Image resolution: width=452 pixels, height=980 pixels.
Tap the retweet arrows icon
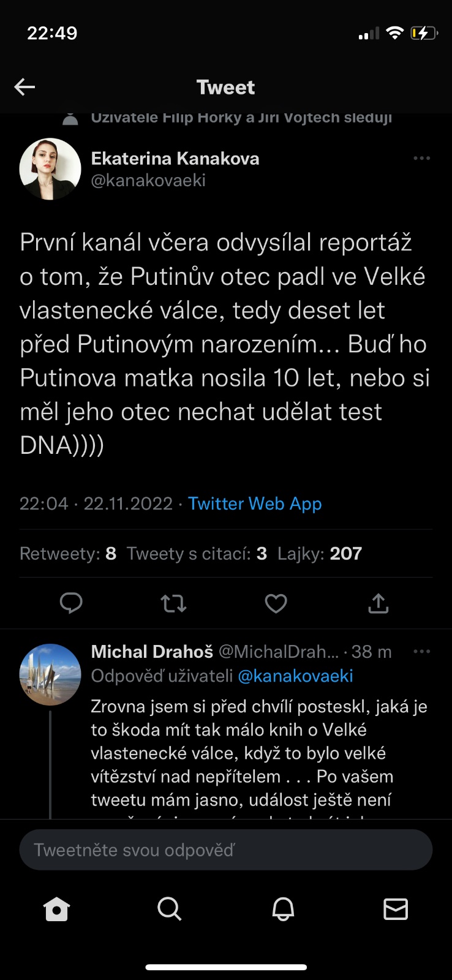pos(173,604)
